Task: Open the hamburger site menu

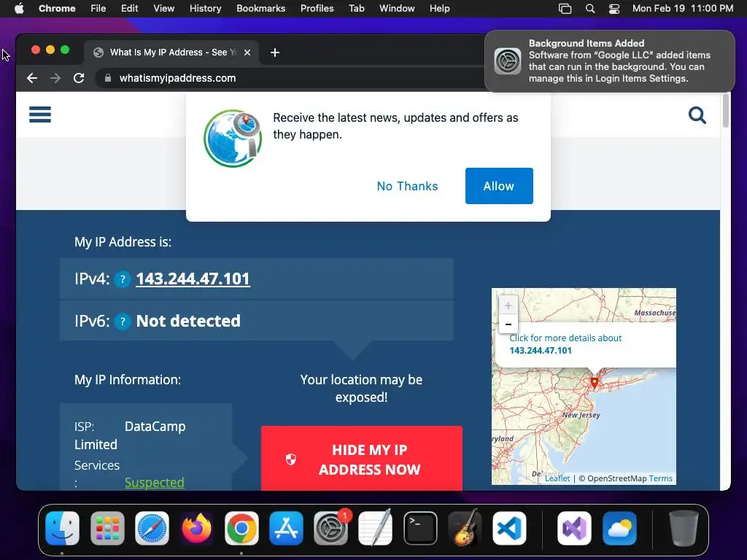Action: [x=40, y=114]
